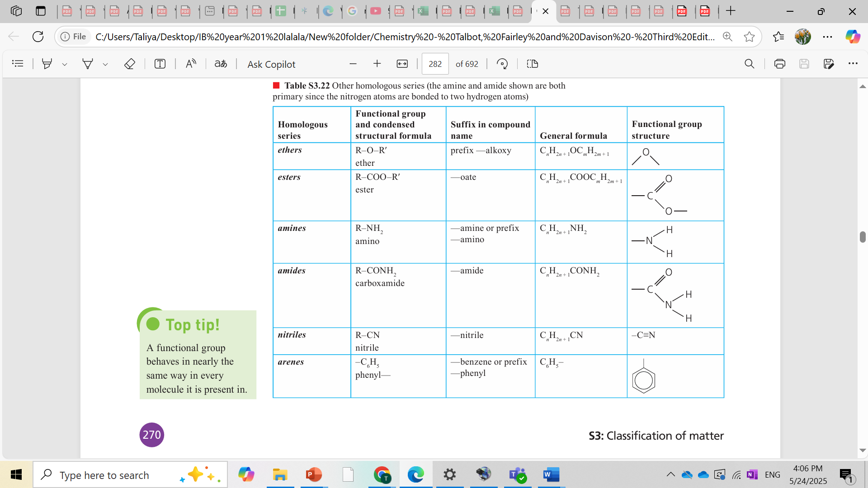Open the Windows Start menu
This screenshot has height=488, width=868.
click(16, 475)
